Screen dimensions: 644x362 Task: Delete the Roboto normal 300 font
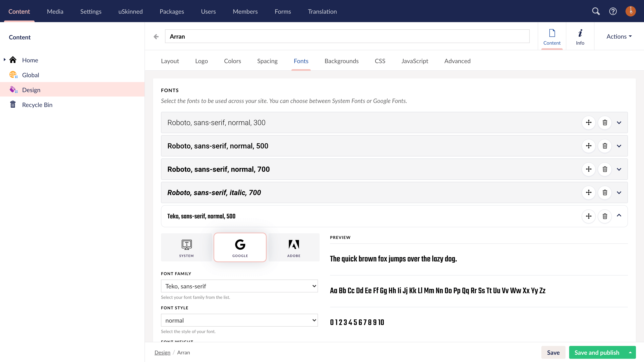(605, 122)
